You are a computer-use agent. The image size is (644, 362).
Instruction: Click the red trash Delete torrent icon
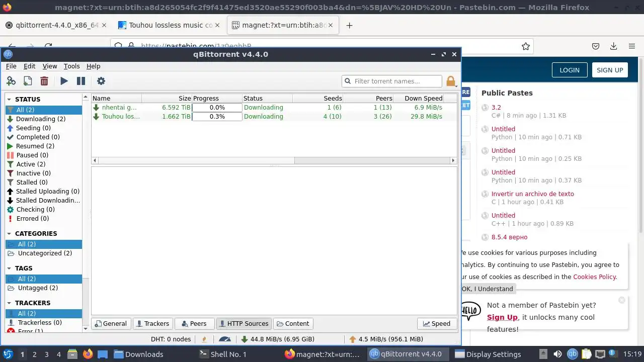44,81
